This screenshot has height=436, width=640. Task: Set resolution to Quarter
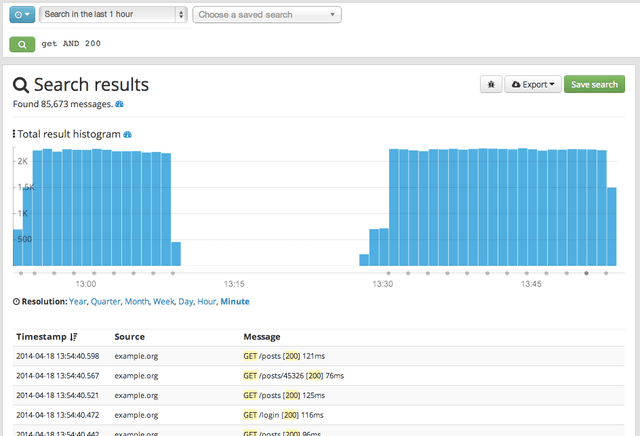click(105, 301)
